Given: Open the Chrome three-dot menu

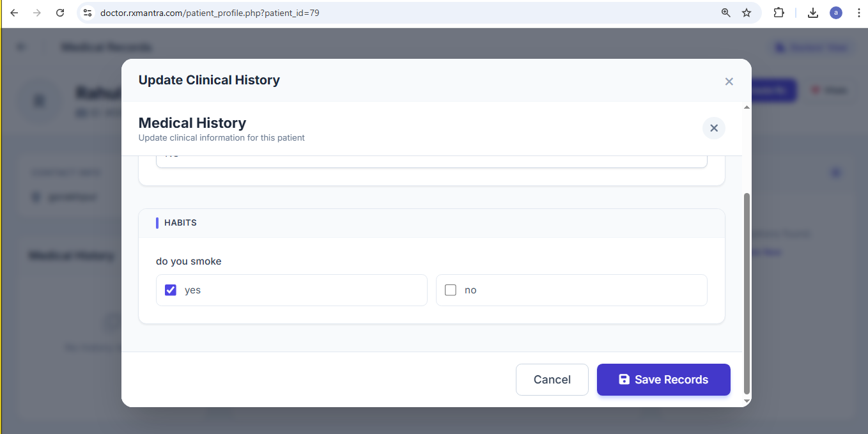Looking at the screenshot, I should [x=858, y=13].
